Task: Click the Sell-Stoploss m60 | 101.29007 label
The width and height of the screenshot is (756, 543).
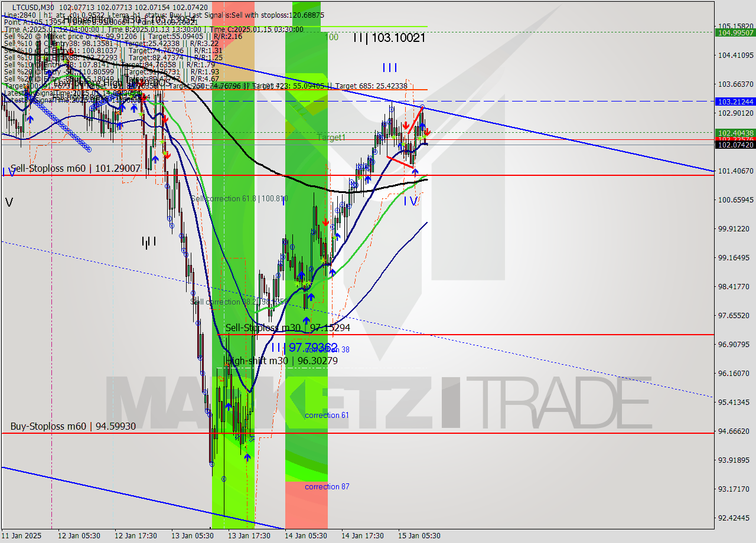Action: (75, 168)
